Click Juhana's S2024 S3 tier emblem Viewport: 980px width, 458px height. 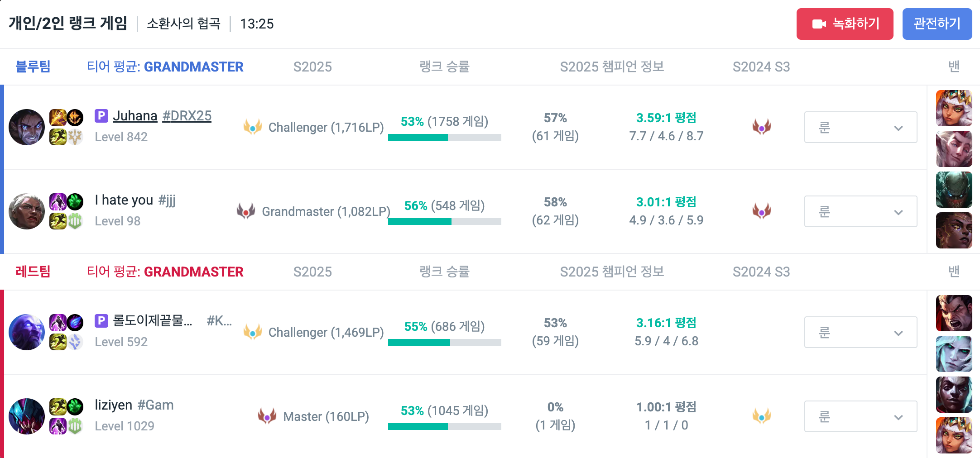[762, 127]
